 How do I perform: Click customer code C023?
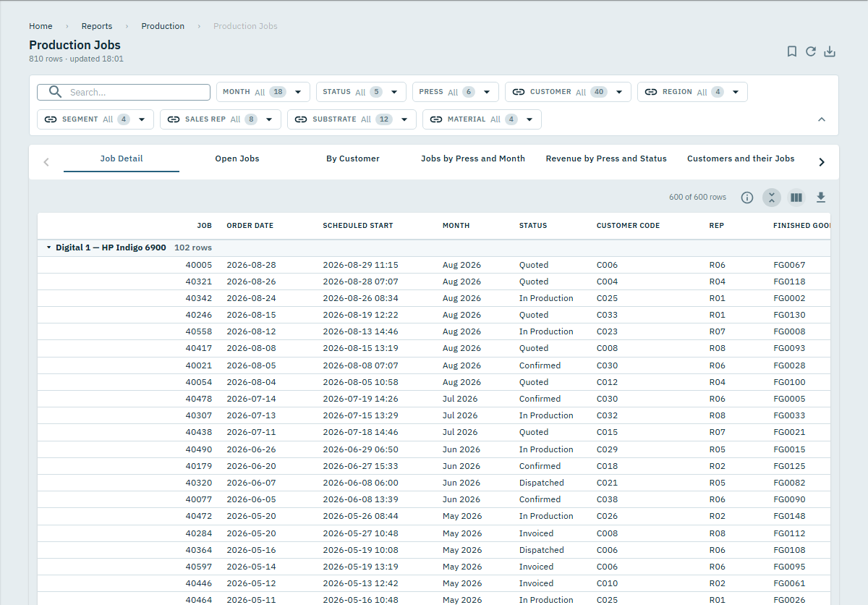[608, 331]
